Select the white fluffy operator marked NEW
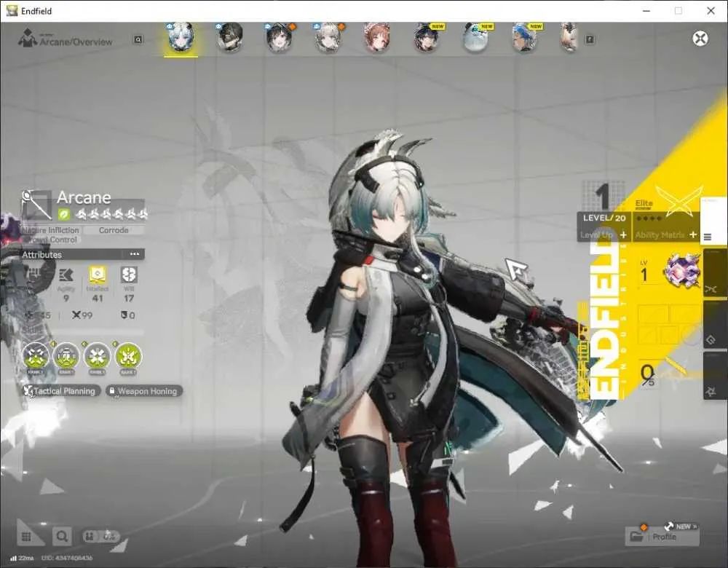The height and width of the screenshot is (568, 728). [475, 38]
